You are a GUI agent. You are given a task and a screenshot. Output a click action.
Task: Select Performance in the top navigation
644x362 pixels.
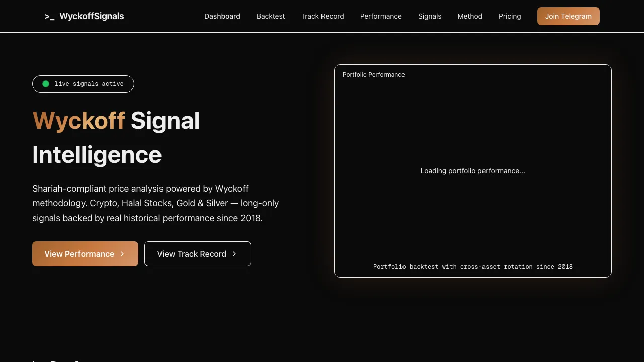click(x=381, y=16)
